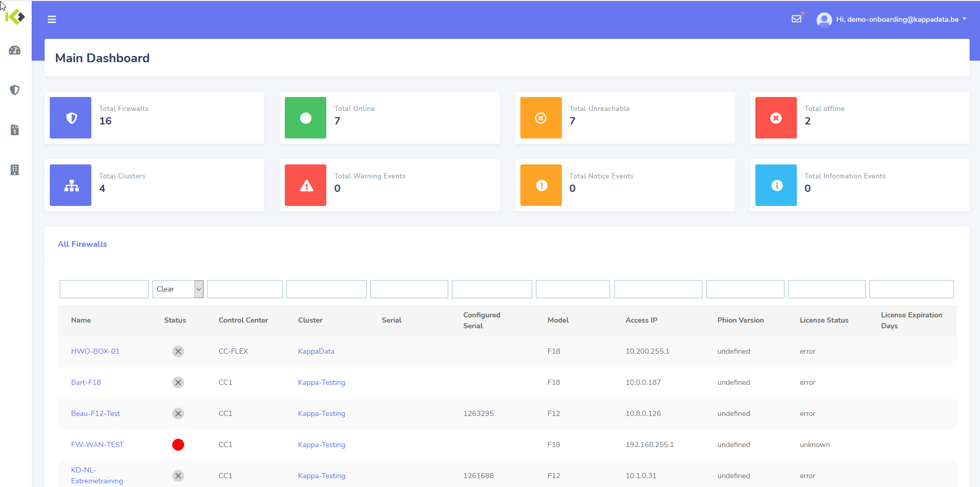Click the building icon in sidebar
Screen dimensions: 980x487
[15, 170]
